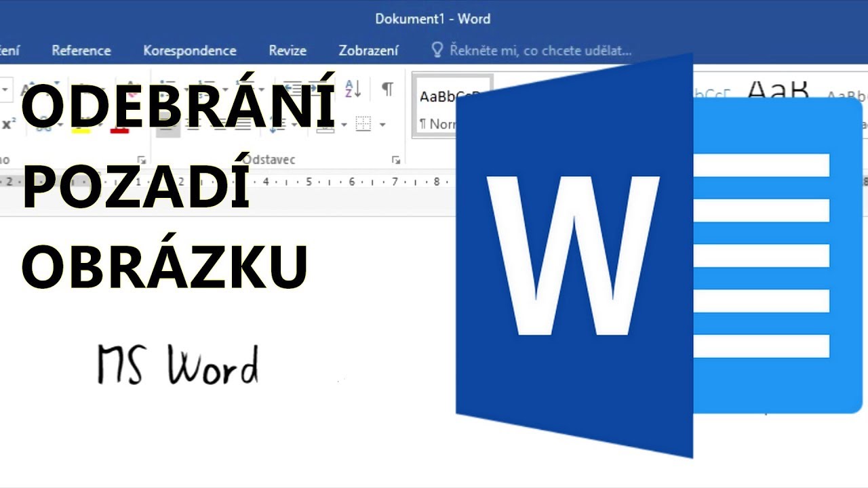The image size is (868, 488).
Task: Toggle superscript x² formatting
Action: point(9,124)
